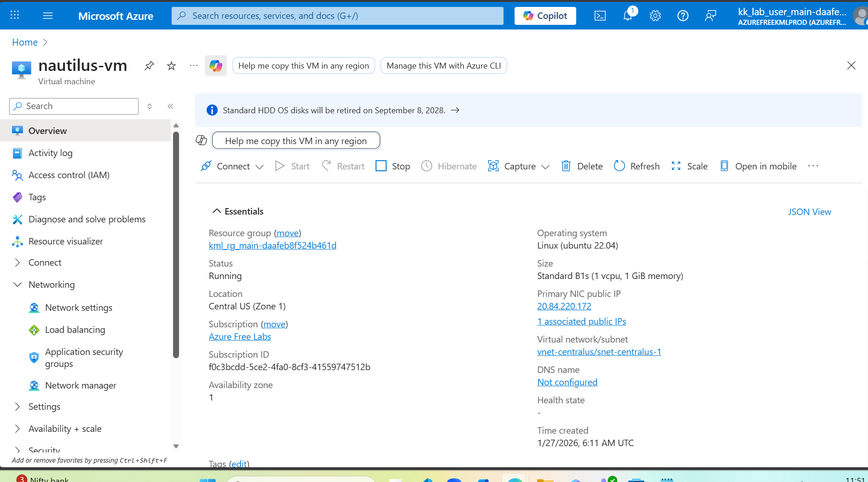This screenshot has width=868, height=482.
Task: Show more toolbar commands ellipsis
Action: [x=813, y=166]
